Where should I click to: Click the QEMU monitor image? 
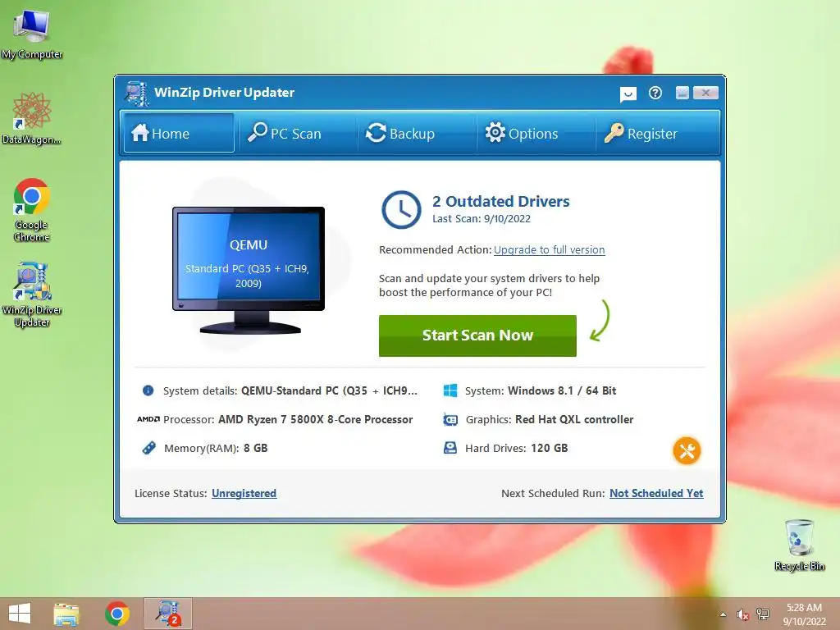(248, 269)
